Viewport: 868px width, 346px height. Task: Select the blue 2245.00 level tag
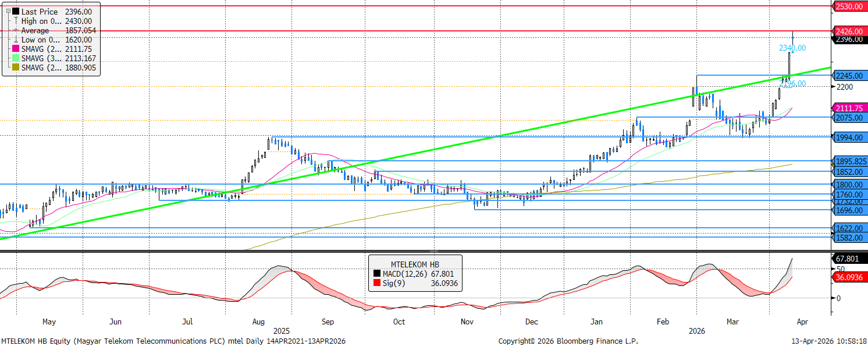pos(849,76)
